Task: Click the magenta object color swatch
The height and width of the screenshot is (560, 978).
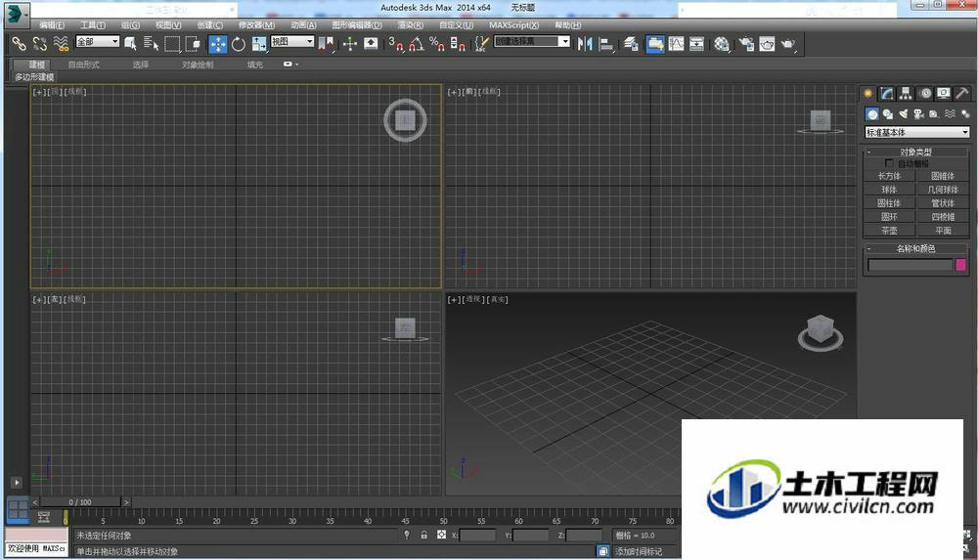Action: pos(960,265)
